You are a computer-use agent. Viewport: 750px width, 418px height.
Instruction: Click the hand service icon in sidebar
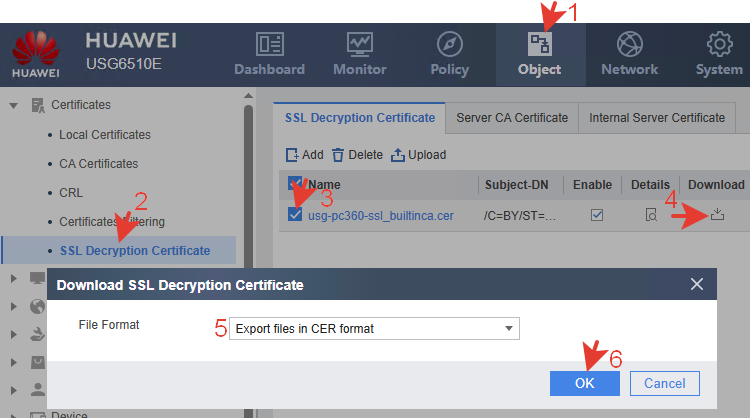(37, 334)
